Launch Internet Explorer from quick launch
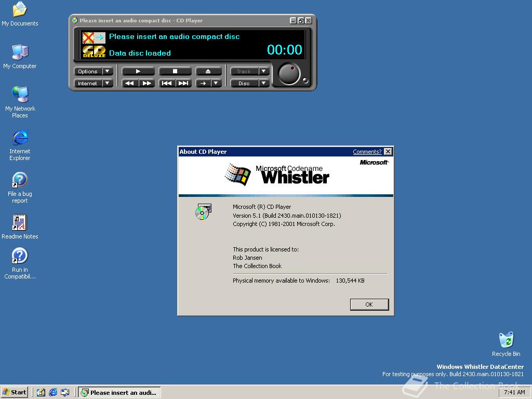 tap(53, 392)
